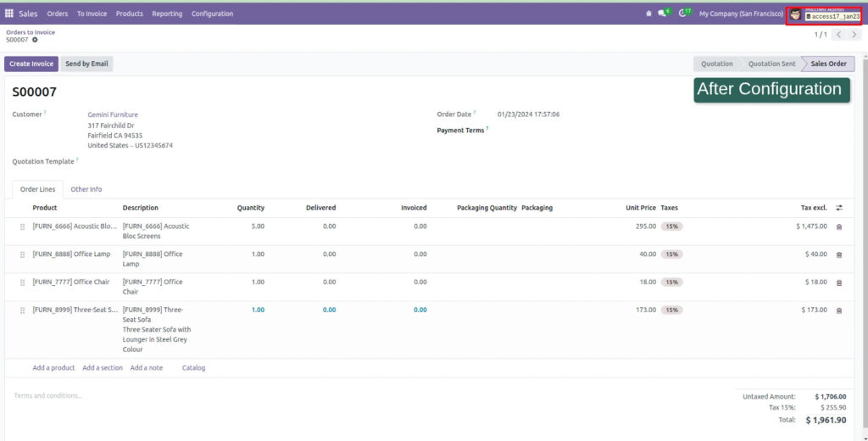
Task: Delete the Office Lamp order line
Action: click(839, 254)
